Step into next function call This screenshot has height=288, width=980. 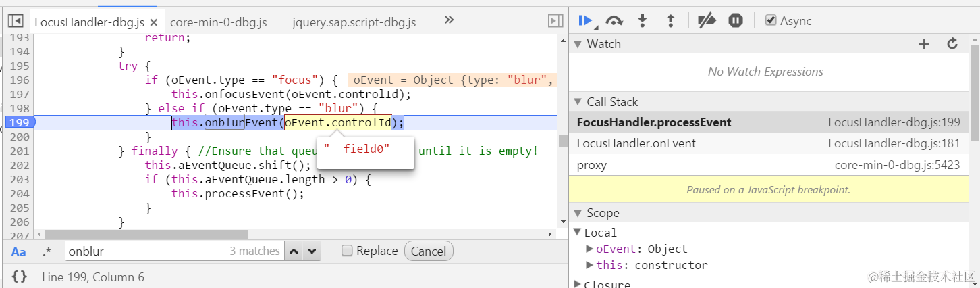click(x=643, y=21)
